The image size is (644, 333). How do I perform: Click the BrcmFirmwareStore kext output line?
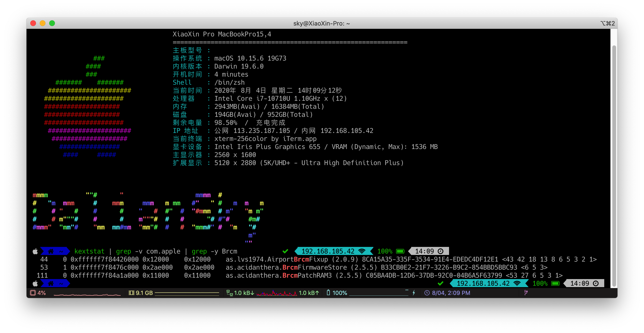292,267
